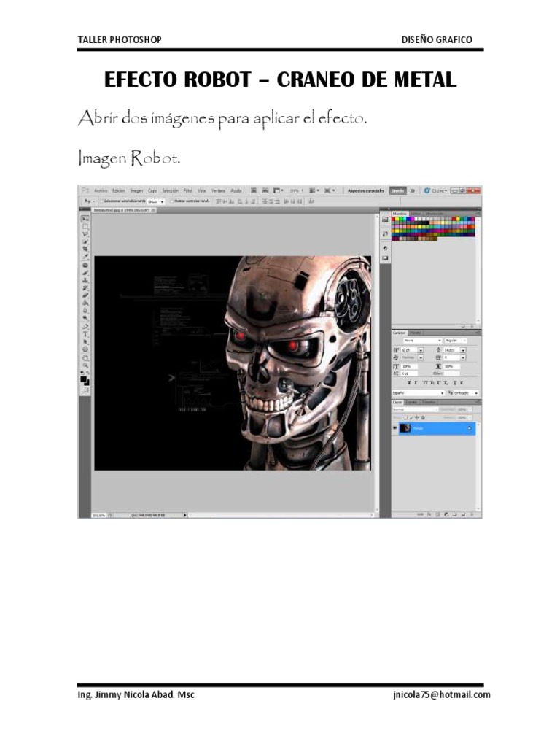Toggle Seleccionar automáticamente checkbox
This screenshot has height=747, width=560.
(101, 201)
